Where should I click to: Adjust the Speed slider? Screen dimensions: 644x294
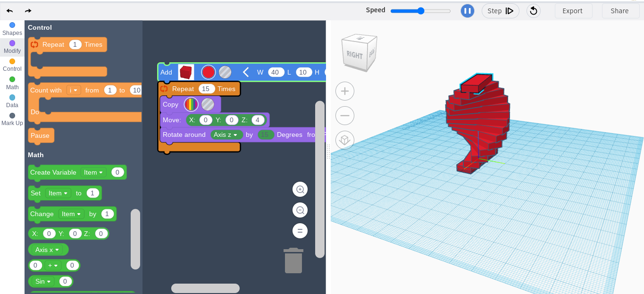pyautogui.click(x=421, y=11)
